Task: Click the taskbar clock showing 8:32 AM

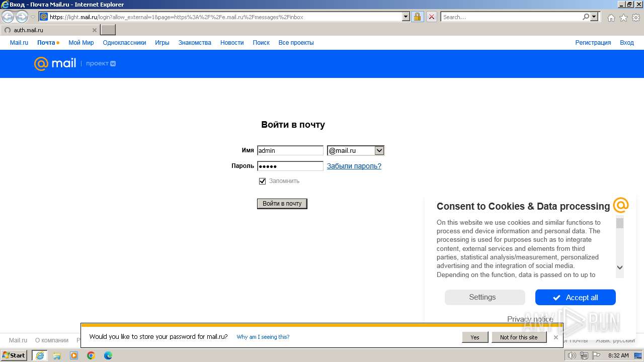Action: coord(618,355)
